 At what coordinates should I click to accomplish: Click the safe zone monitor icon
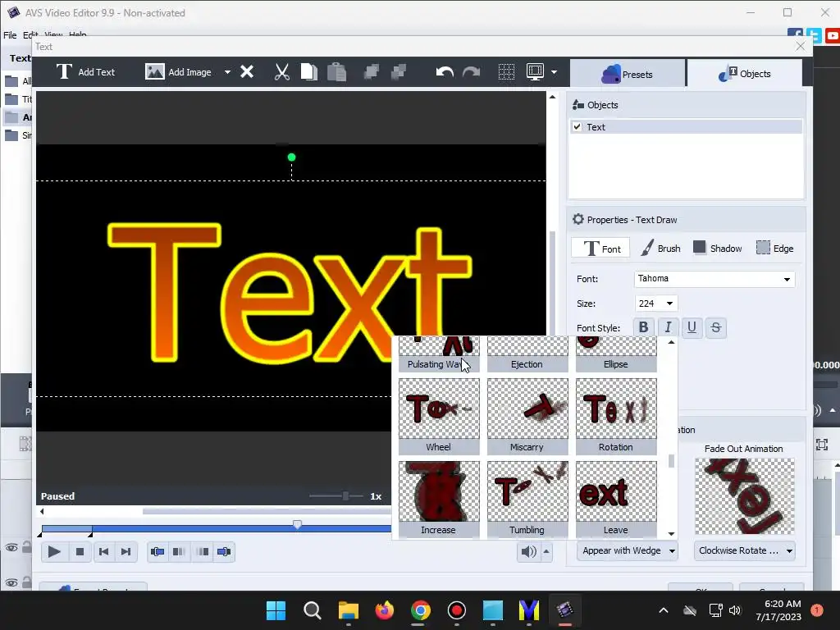(535, 72)
